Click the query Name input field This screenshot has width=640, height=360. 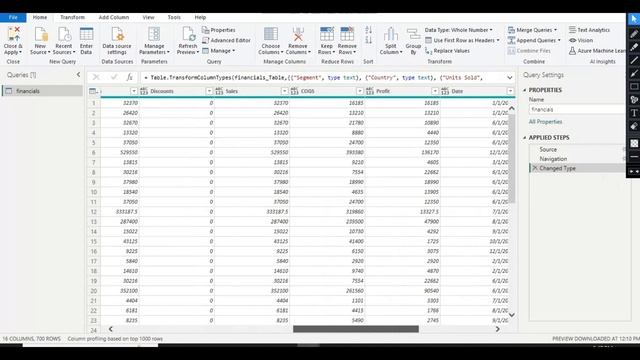577,109
